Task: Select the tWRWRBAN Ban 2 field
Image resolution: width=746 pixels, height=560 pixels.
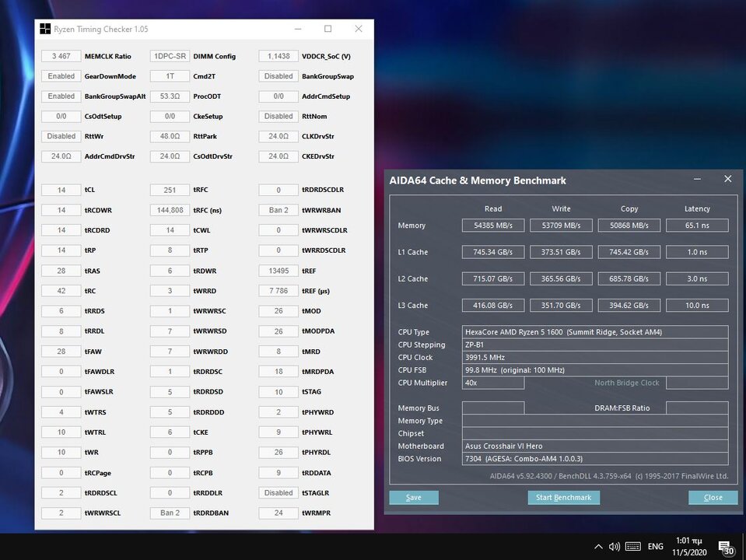Action: tap(278, 210)
